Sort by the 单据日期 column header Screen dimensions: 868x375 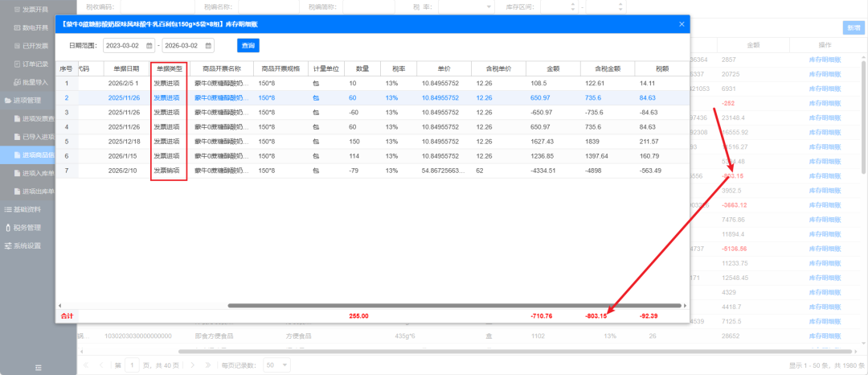(x=127, y=69)
